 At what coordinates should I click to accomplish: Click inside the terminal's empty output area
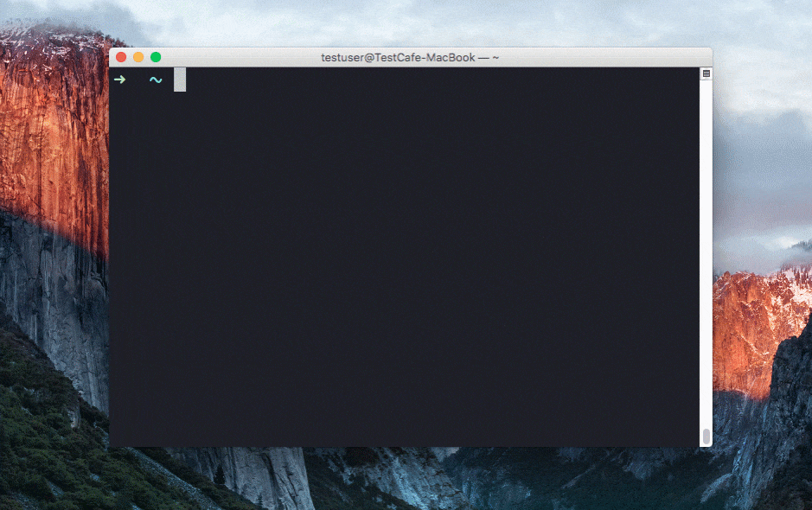point(406,259)
